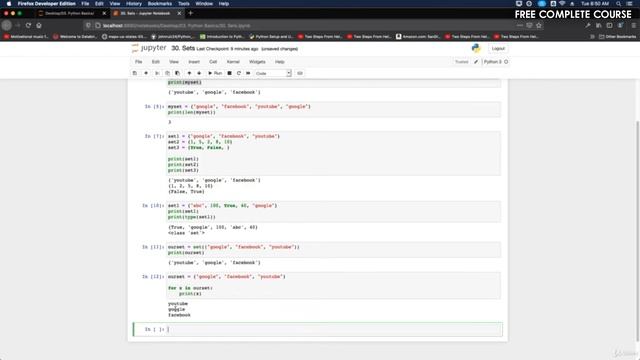Click the pencil edit mode icon
The width and height of the screenshot is (640, 360).
click(476, 62)
